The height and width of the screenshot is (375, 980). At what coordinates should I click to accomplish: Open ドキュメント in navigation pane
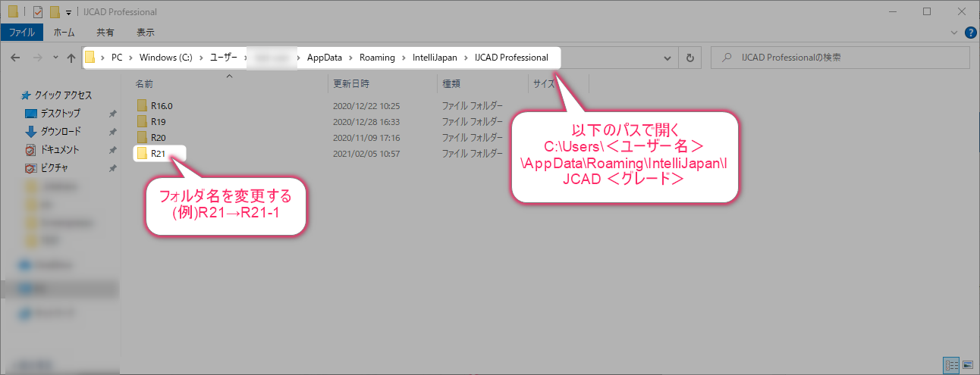coord(60,150)
